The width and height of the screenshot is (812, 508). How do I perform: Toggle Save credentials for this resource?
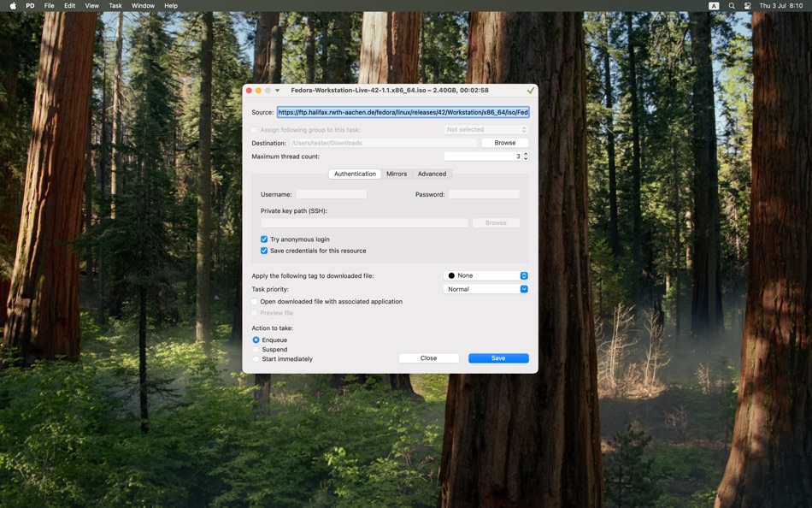pos(264,251)
